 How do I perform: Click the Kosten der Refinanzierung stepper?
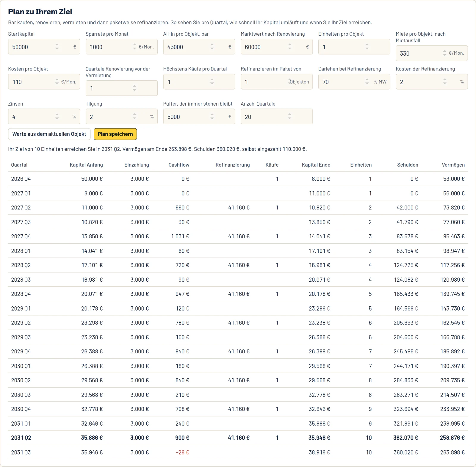[x=444, y=82]
